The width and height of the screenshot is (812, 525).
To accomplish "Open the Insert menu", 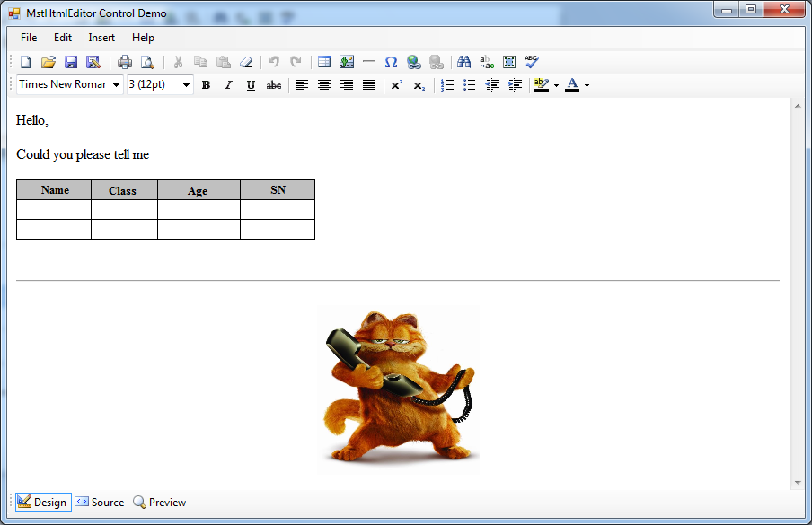I will coord(101,38).
